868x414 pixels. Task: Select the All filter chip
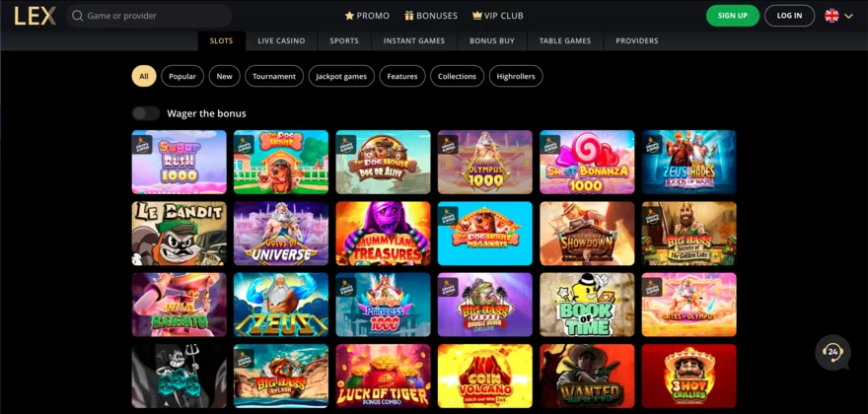pos(144,76)
